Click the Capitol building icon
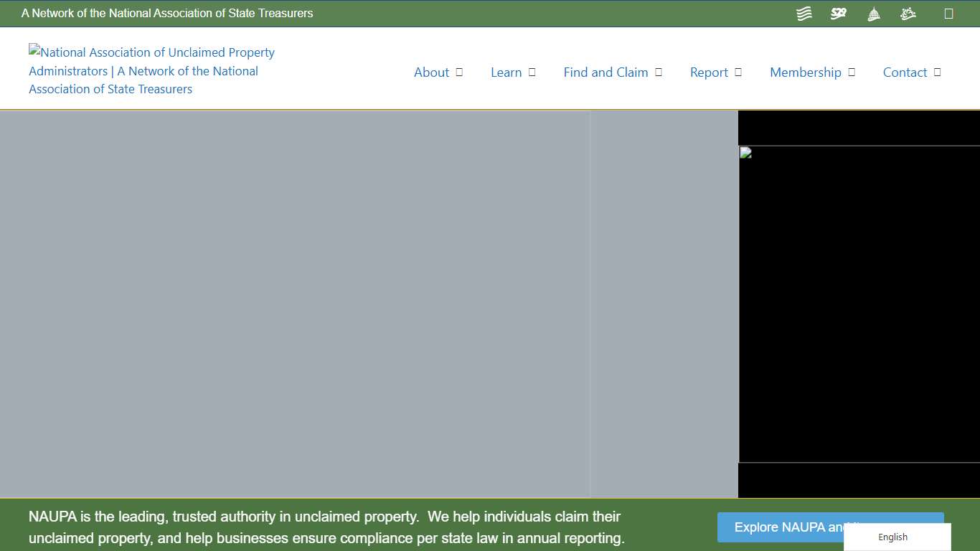The width and height of the screenshot is (980, 551). (x=873, y=13)
